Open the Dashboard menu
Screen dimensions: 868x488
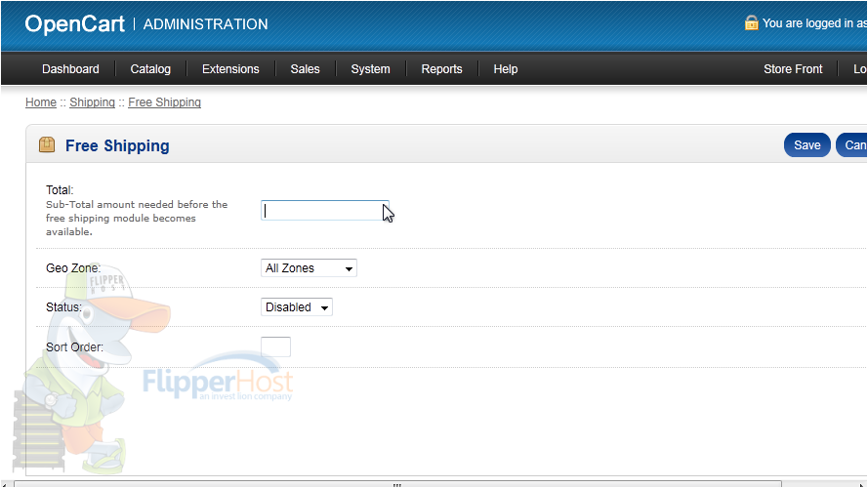pos(70,69)
